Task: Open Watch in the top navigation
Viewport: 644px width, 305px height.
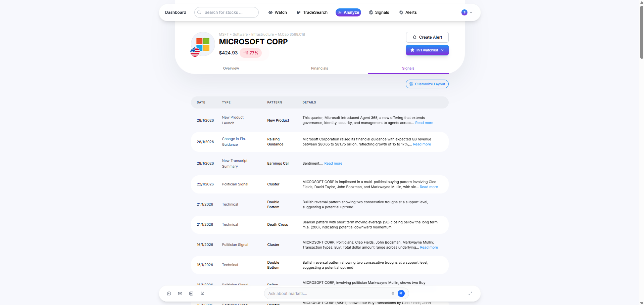Action: [278, 12]
